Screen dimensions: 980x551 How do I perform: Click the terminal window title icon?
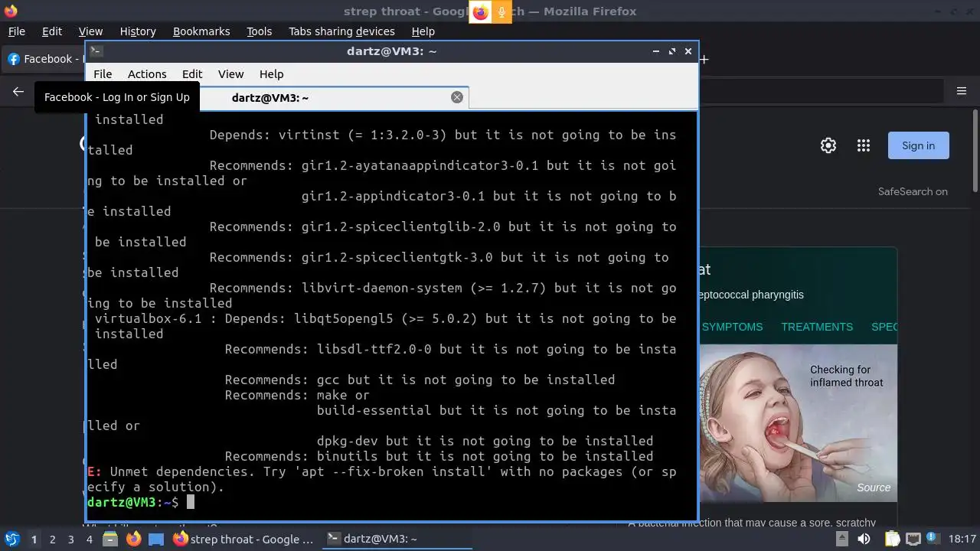pos(96,51)
